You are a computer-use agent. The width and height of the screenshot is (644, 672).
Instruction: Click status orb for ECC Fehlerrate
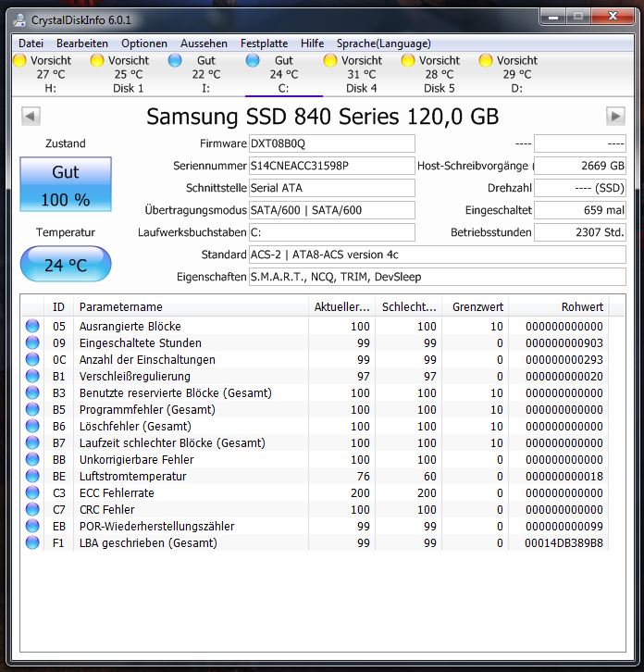click(x=32, y=492)
